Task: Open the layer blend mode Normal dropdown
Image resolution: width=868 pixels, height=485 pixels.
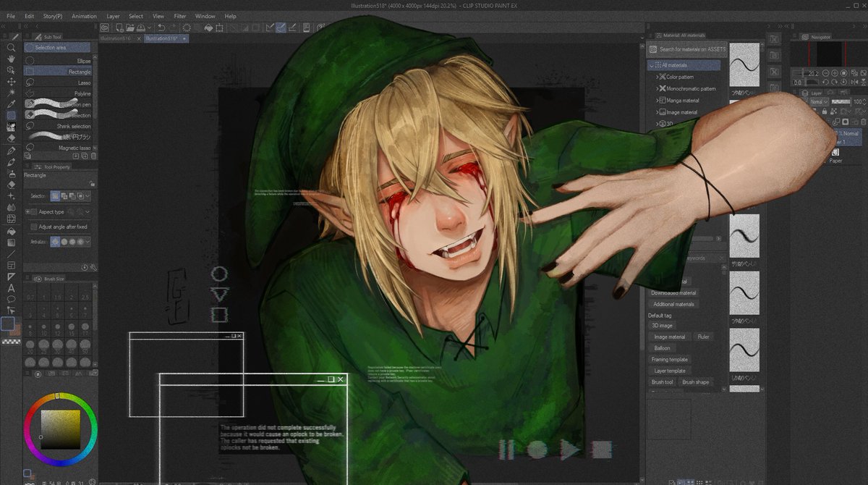Action: click(x=818, y=102)
